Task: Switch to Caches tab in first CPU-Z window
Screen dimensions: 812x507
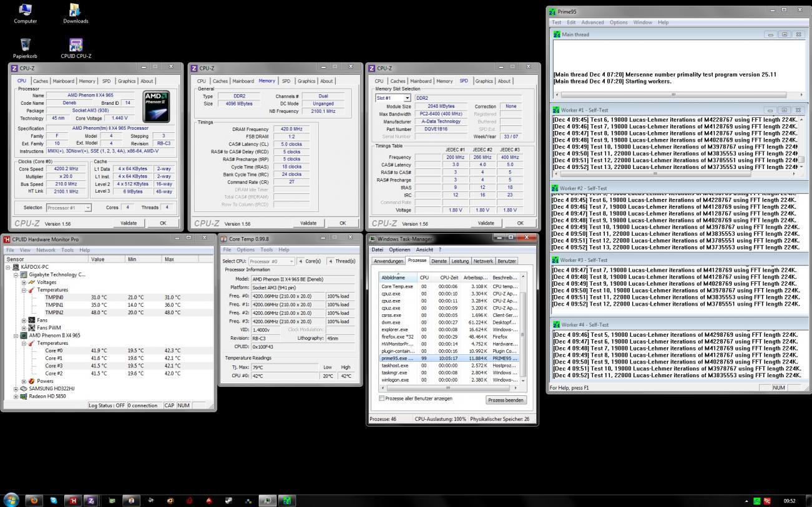Action: 40,81
